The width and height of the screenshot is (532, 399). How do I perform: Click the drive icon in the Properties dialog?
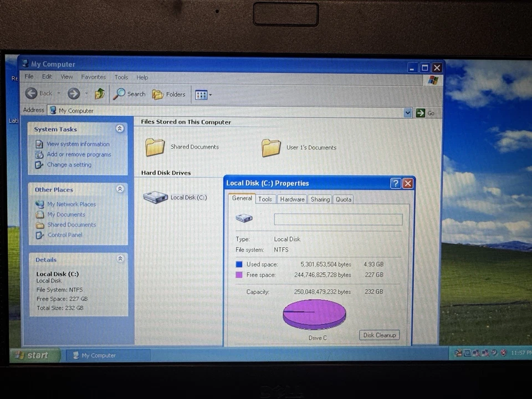pos(244,218)
